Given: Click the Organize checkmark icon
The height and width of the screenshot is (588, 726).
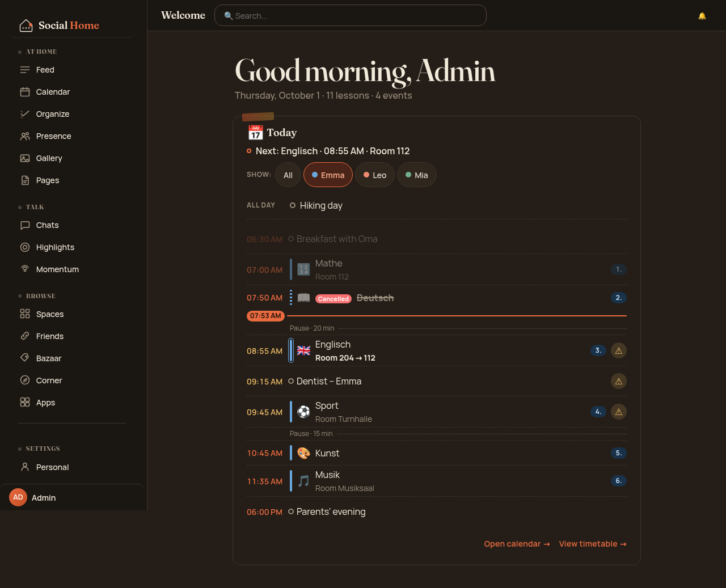Looking at the screenshot, I should [25, 114].
